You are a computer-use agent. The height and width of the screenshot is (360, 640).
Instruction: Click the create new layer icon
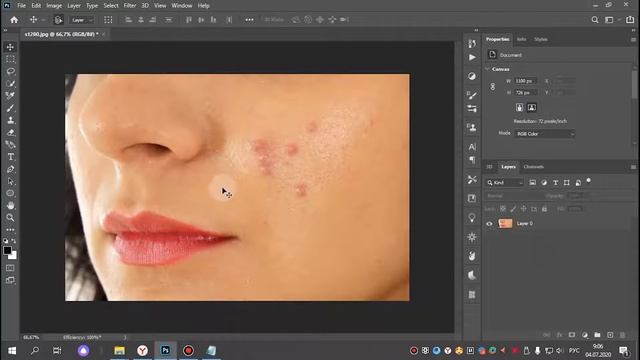click(x=610, y=335)
